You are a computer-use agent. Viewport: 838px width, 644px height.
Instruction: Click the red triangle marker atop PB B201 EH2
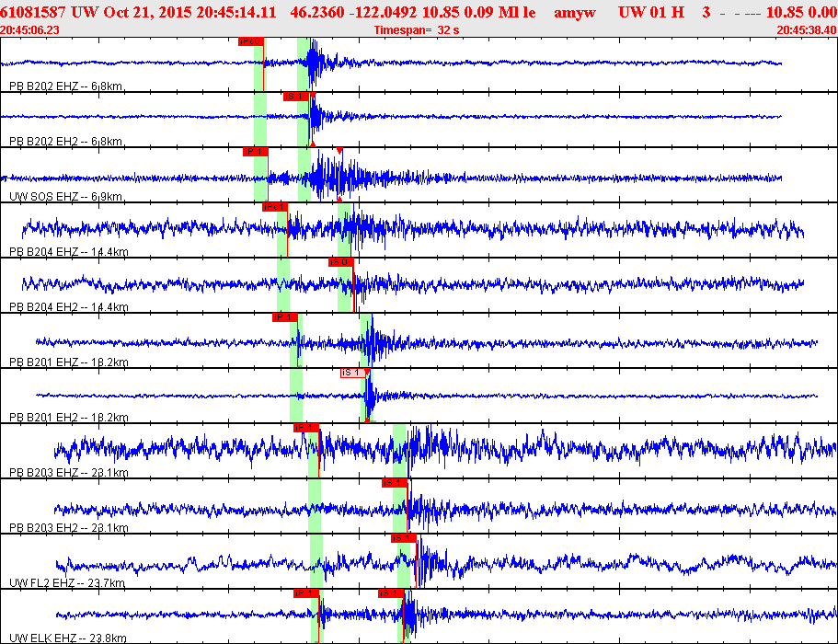click(x=367, y=372)
